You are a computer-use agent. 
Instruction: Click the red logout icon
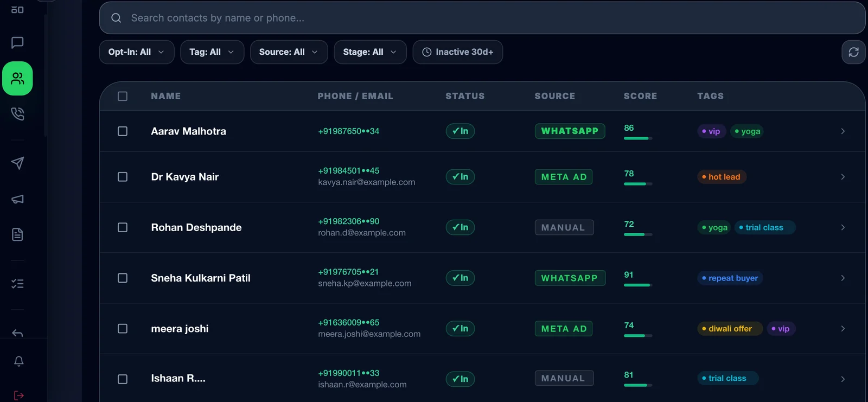point(18,395)
